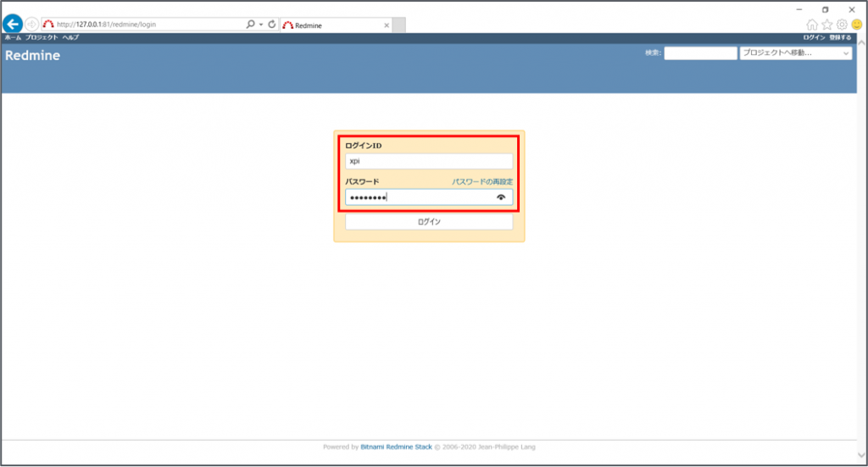This screenshot has width=868, height=467.
Task: Click the smiley feedback icon
Action: [857, 25]
